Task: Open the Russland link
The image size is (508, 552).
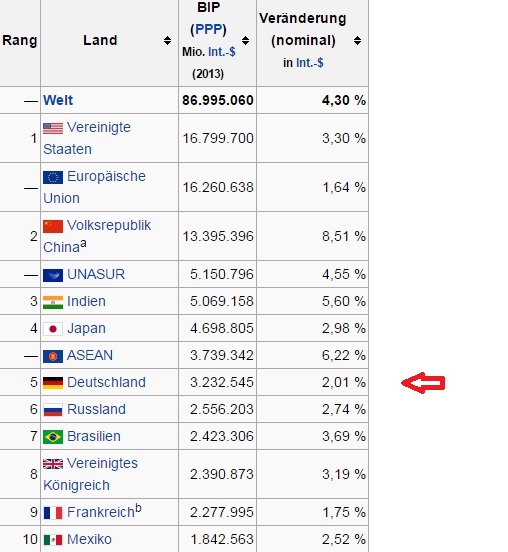Action: (x=96, y=409)
